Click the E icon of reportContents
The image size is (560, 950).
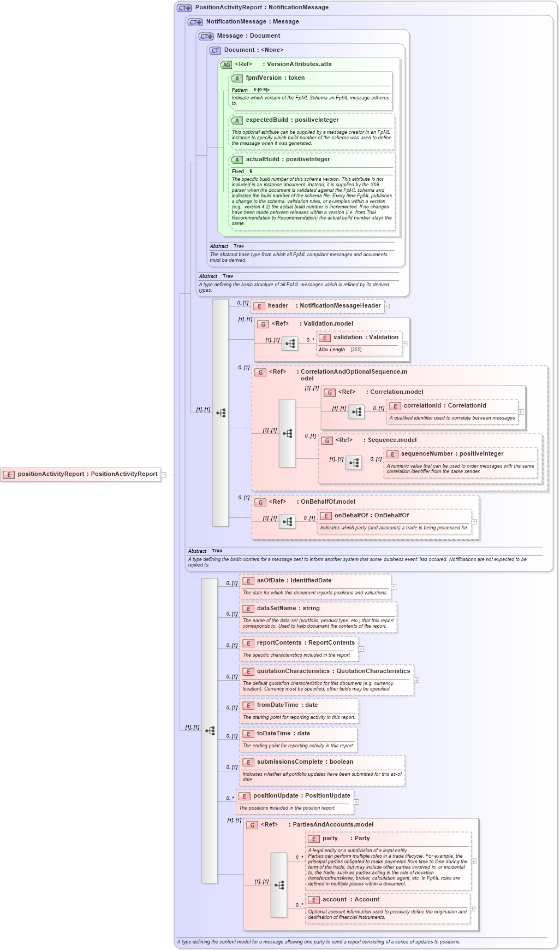click(248, 643)
